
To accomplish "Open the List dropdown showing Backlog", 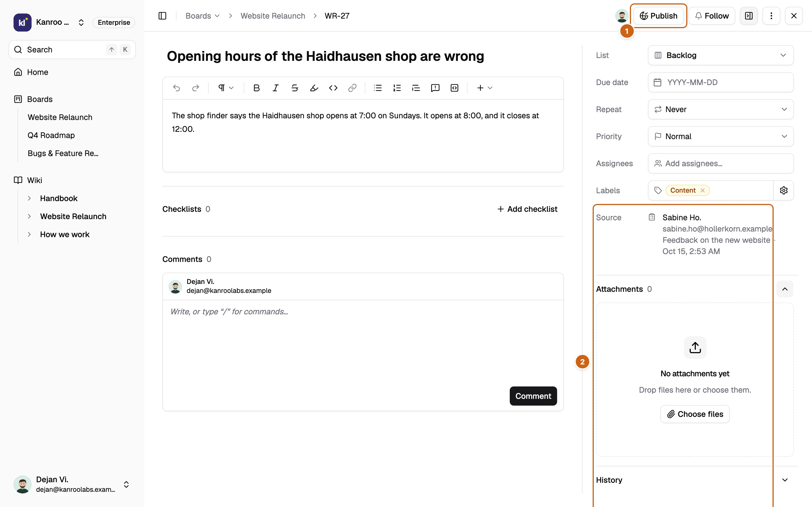I will coord(720,55).
